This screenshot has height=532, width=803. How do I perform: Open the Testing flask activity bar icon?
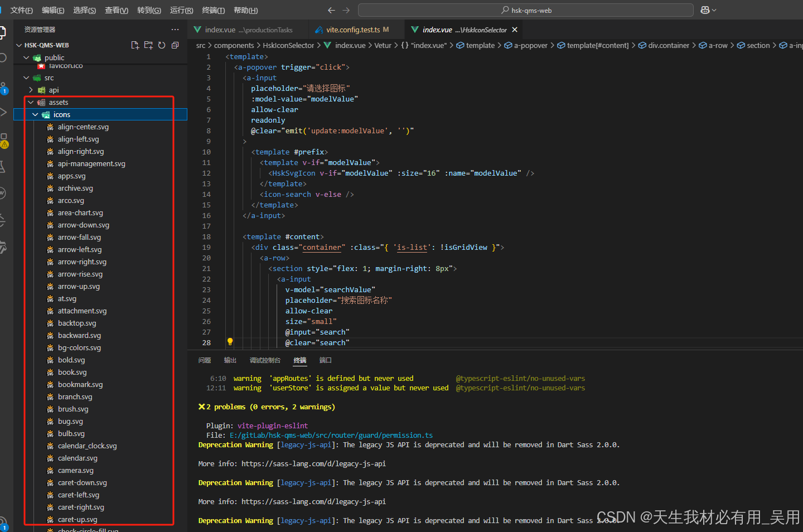pyautogui.click(x=3, y=166)
